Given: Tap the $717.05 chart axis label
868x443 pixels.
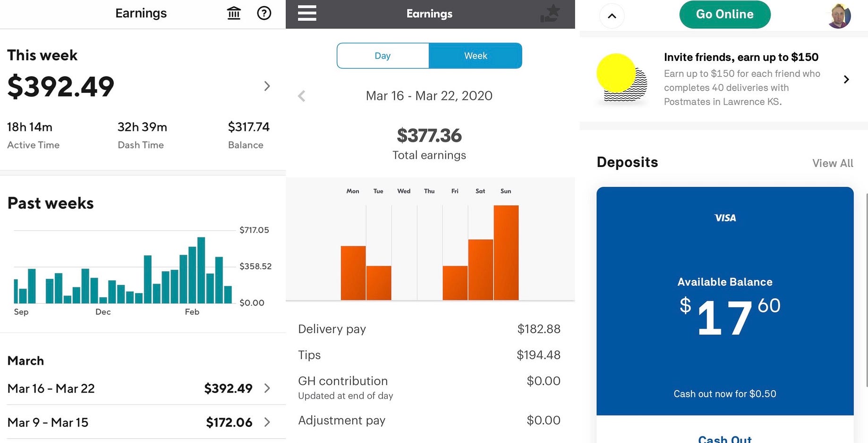Looking at the screenshot, I should pyautogui.click(x=254, y=230).
